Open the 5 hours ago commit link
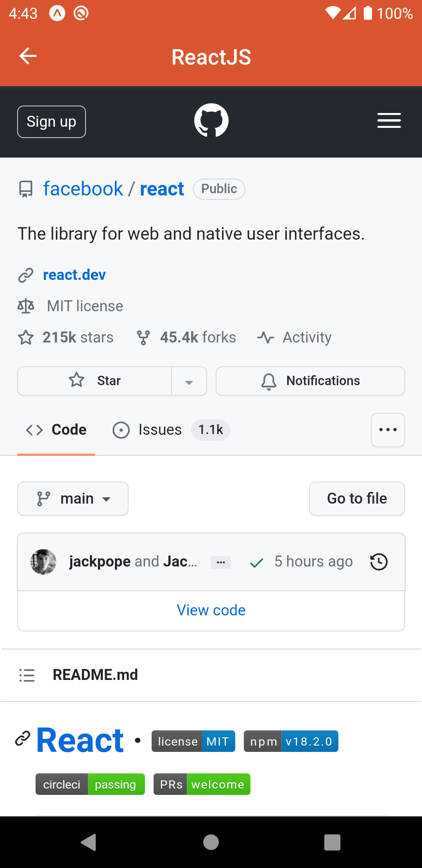The height and width of the screenshot is (868, 422). click(x=314, y=562)
